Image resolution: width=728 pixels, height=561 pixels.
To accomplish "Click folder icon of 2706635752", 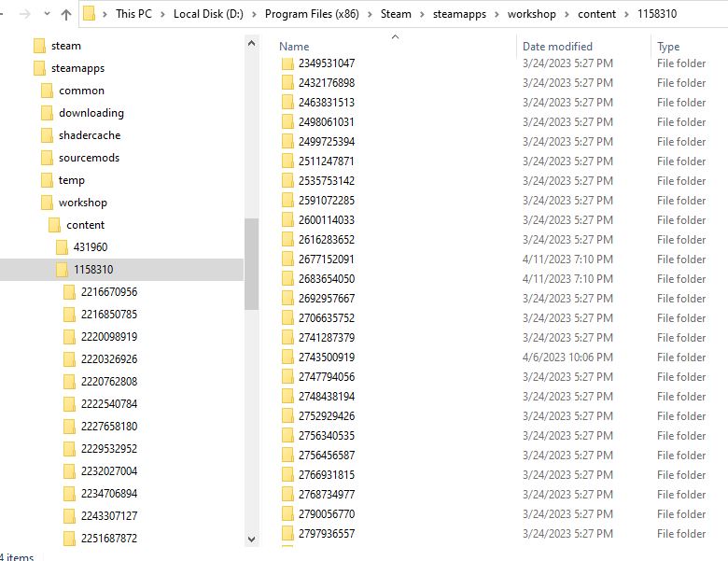I will (x=287, y=318).
